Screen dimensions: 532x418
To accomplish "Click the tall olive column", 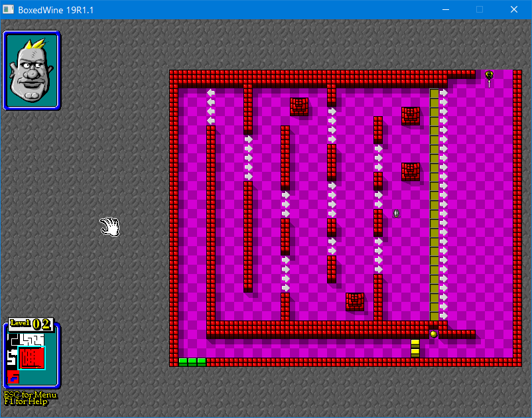I will coord(434,204).
